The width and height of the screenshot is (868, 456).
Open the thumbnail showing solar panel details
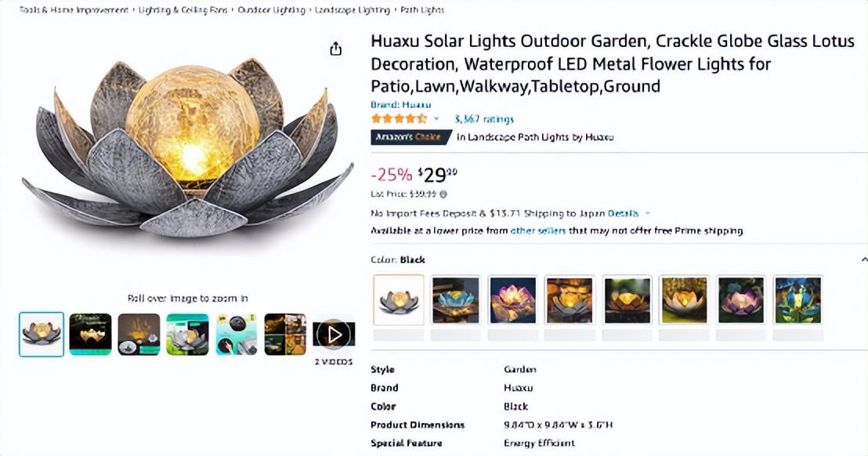point(236,335)
